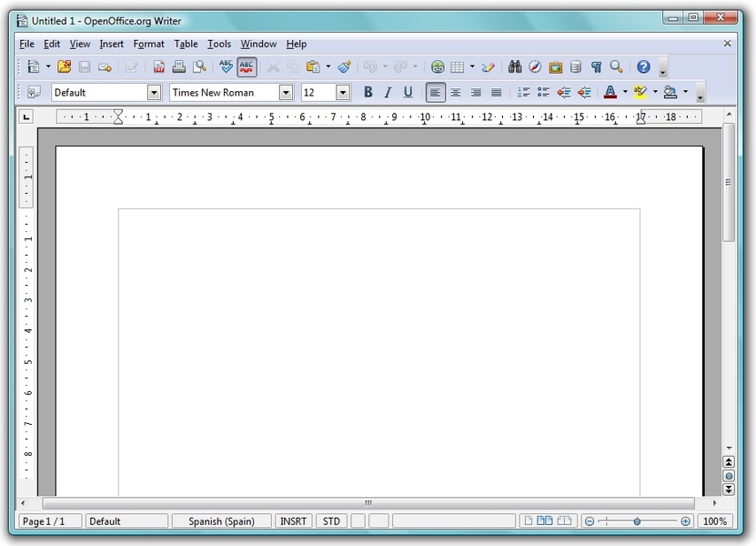Screen dimensions: 756x546
Task: Click the INSRT insert mode status field
Action: (x=293, y=521)
